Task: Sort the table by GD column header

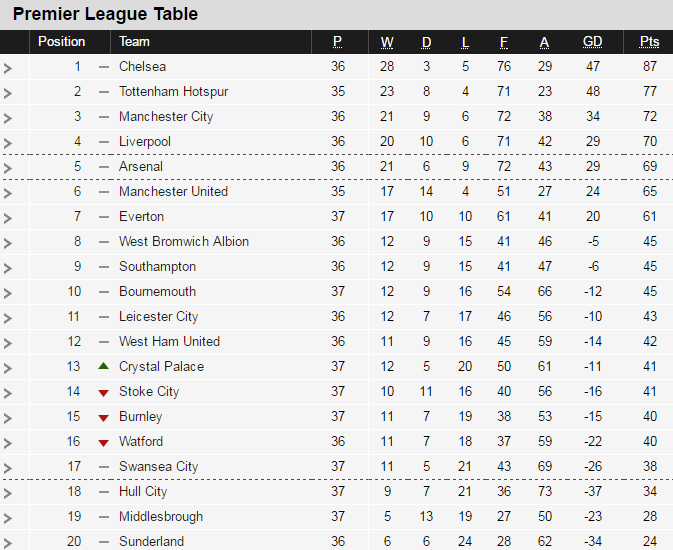Action: (x=592, y=41)
